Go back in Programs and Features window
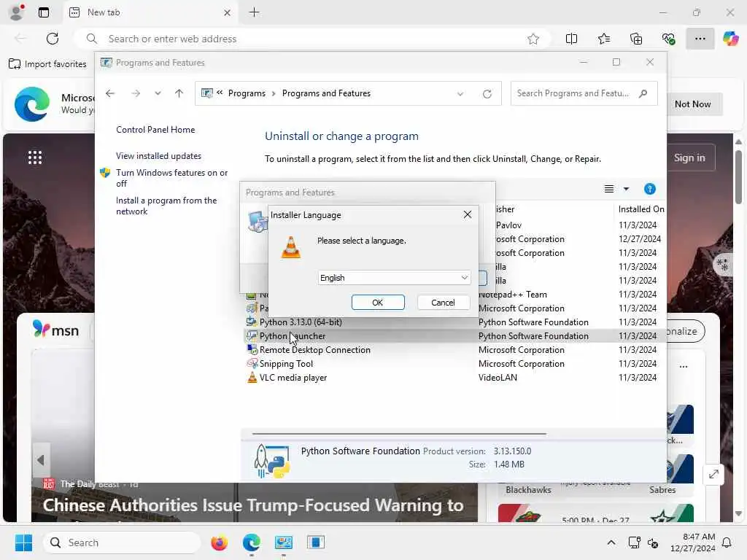The width and height of the screenshot is (747, 560). click(110, 93)
